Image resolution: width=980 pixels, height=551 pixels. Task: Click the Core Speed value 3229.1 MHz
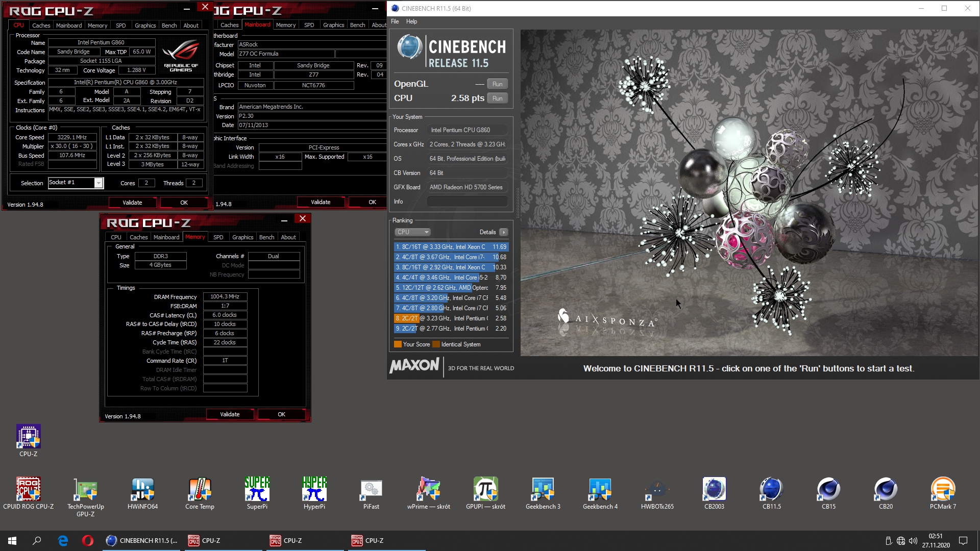[72, 137]
